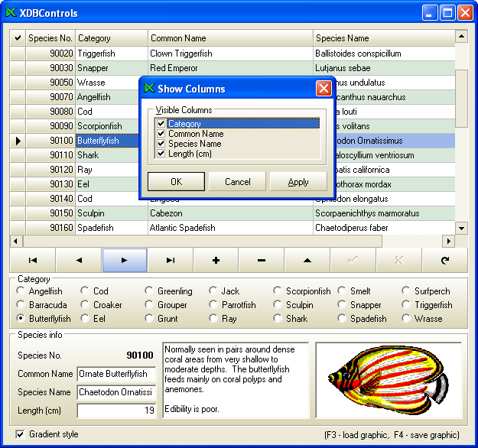The width and height of the screenshot is (478, 448).
Task: Delete record using the minus button
Action: [x=262, y=260]
